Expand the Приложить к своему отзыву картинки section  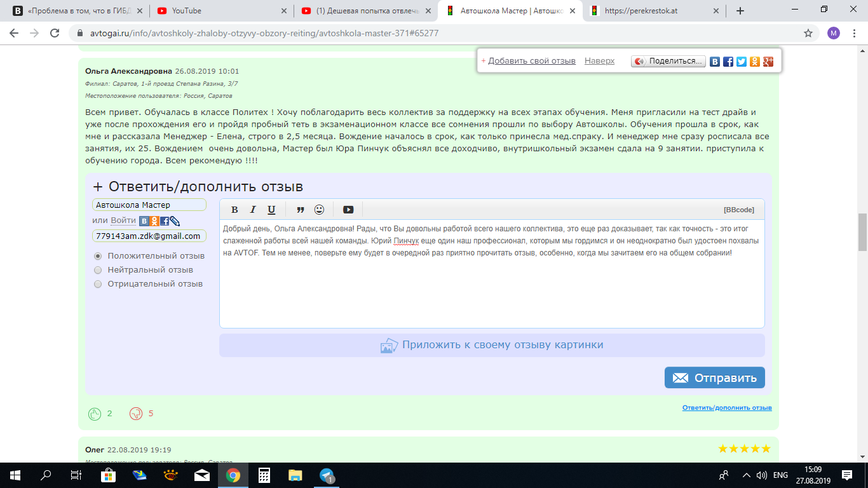492,345
